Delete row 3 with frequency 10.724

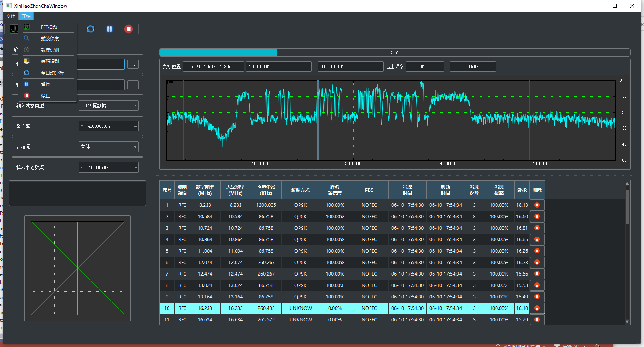pos(537,228)
